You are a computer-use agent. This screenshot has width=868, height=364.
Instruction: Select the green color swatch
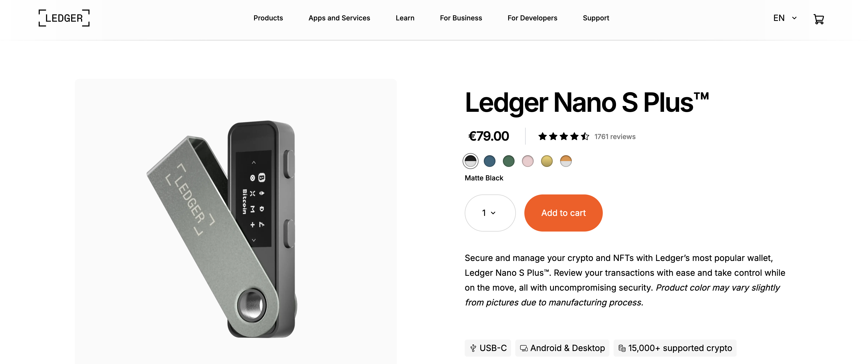(x=508, y=161)
